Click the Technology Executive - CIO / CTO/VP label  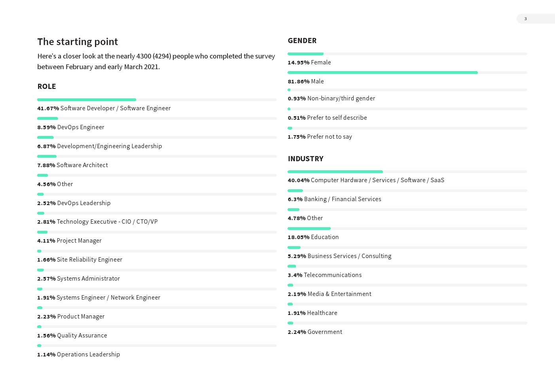(107, 222)
